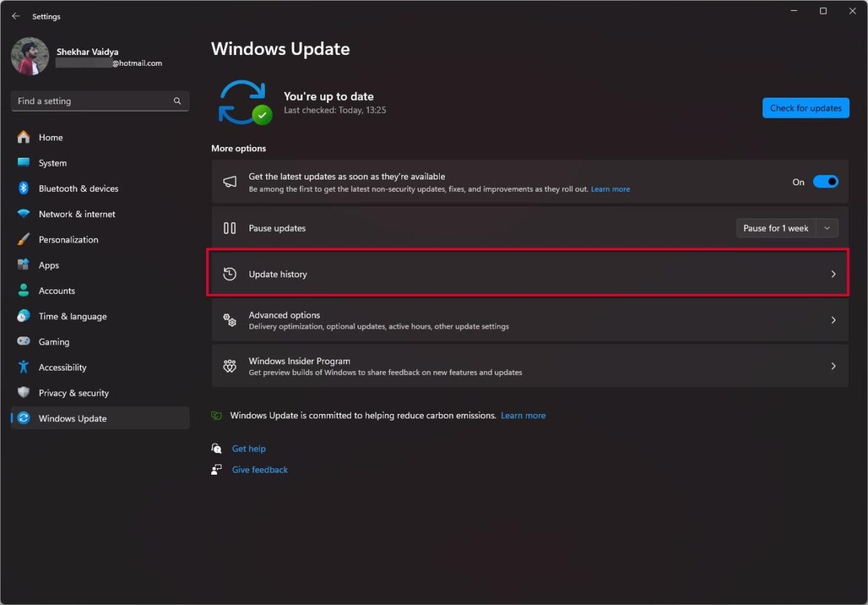The image size is (868, 605).
Task: Click the Personalization paintbrush icon
Action: pos(24,240)
